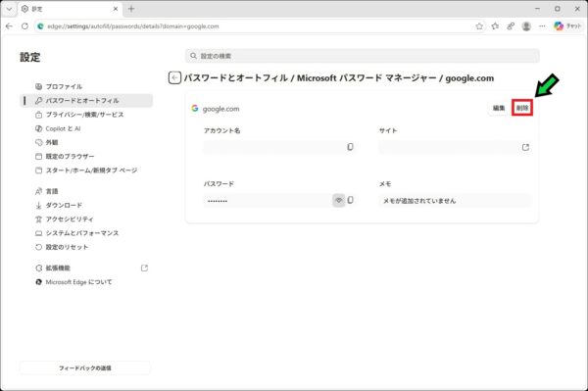Add this page to favorites (star icon)

point(479,26)
